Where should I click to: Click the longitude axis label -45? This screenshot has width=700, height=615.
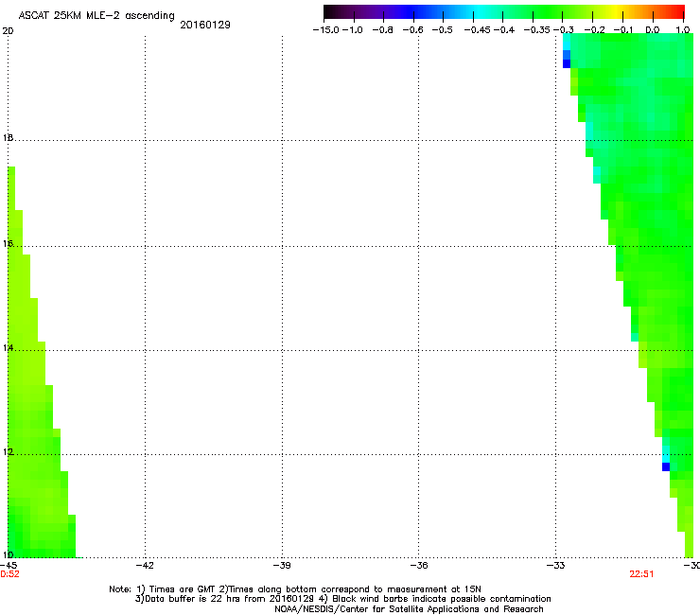coord(8,565)
